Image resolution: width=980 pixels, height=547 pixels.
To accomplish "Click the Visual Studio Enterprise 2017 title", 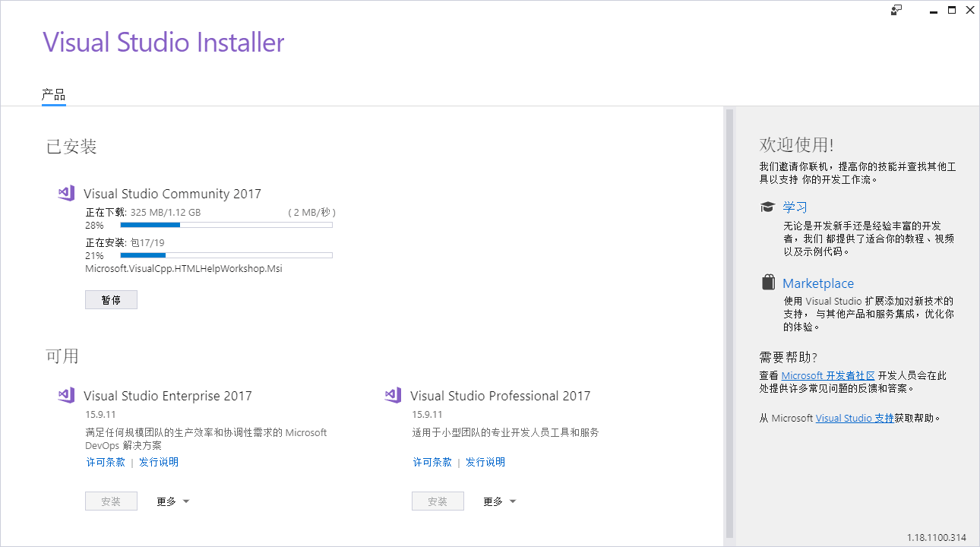I will click(168, 396).
